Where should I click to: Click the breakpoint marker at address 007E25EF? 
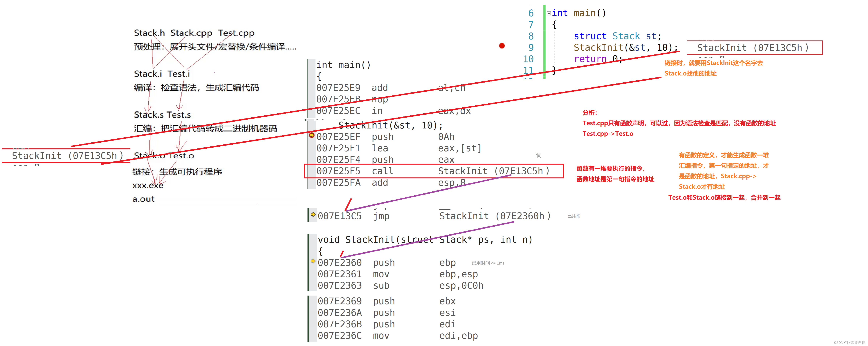point(312,135)
